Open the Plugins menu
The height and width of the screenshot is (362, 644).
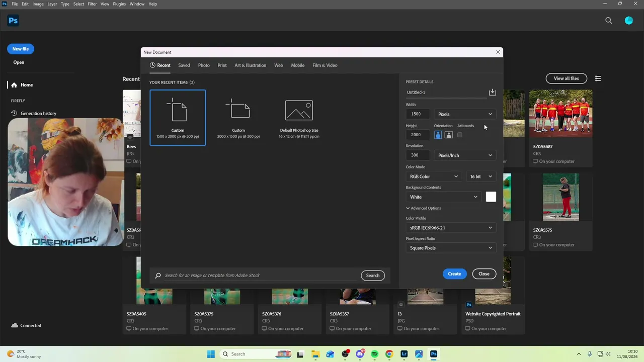[119, 4]
